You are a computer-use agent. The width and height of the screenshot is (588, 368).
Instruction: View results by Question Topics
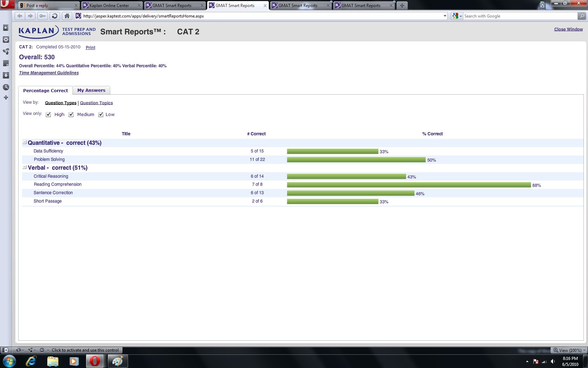tap(96, 103)
